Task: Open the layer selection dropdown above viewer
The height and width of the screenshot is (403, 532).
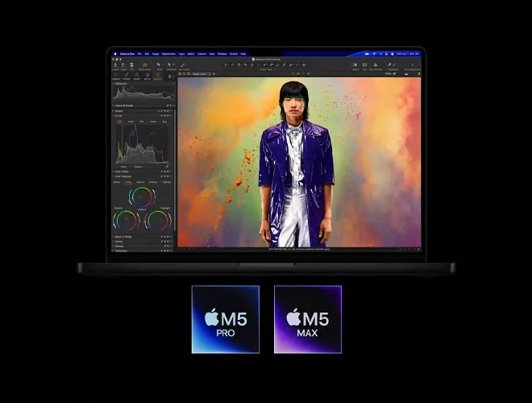Action: pyautogui.click(x=202, y=73)
